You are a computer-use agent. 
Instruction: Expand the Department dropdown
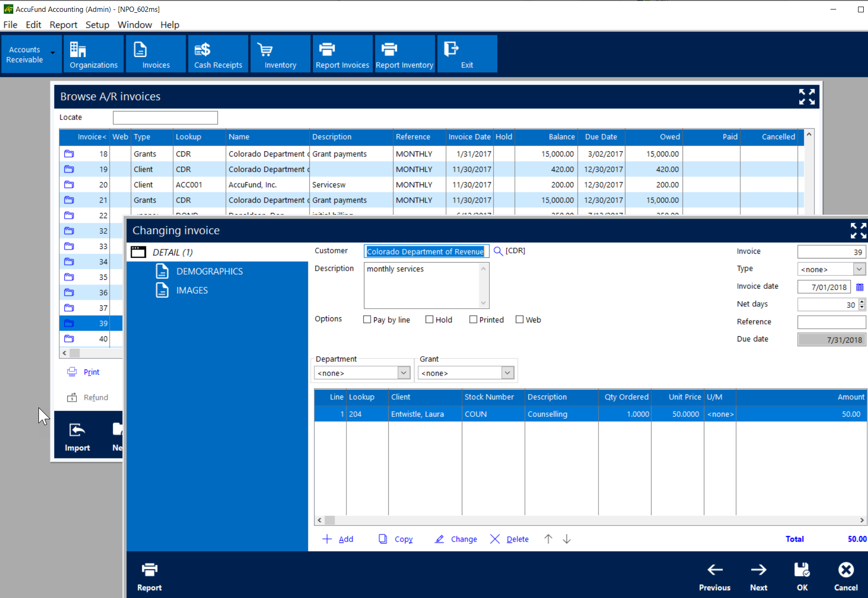click(403, 373)
